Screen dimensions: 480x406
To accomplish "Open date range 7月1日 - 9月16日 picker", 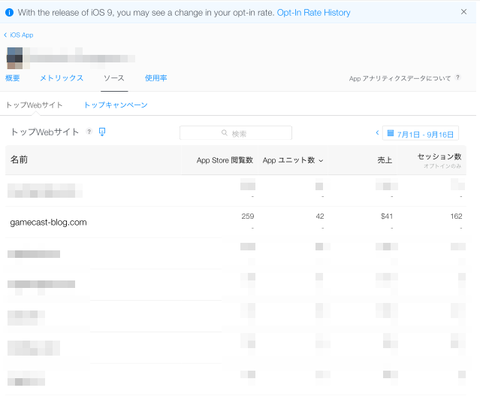I will [421, 133].
